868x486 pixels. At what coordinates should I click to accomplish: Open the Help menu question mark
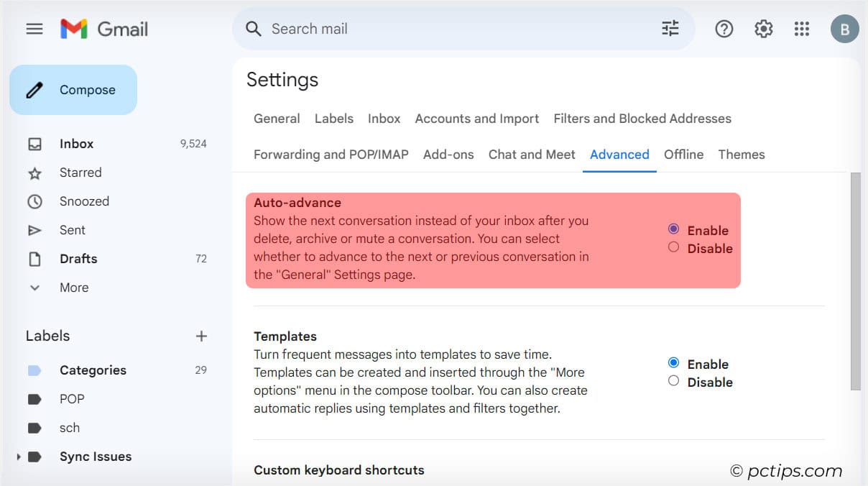tap(724, 29)
